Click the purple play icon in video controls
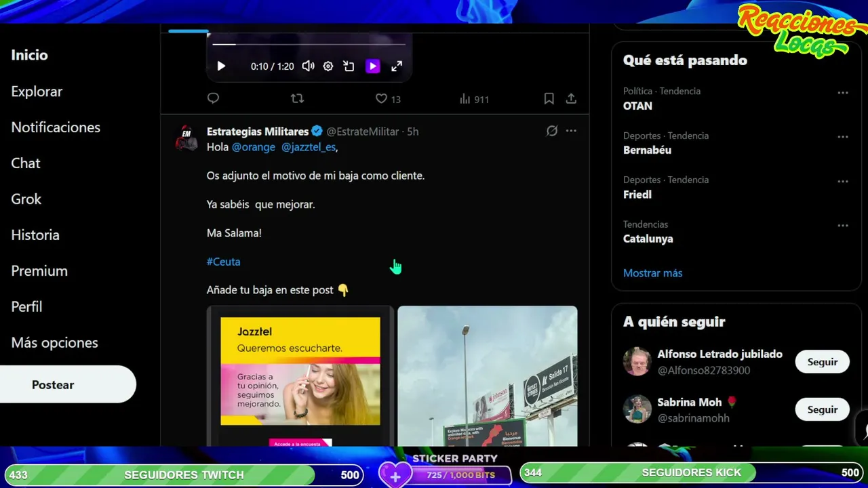The image size is (868, 488). [372, 66]
